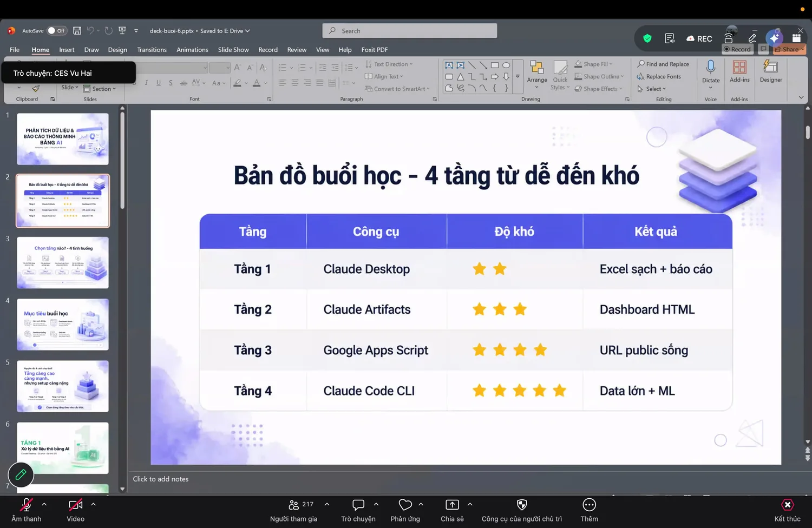Click the green security shield icon
812x528 pixels.
coord(647,38)
